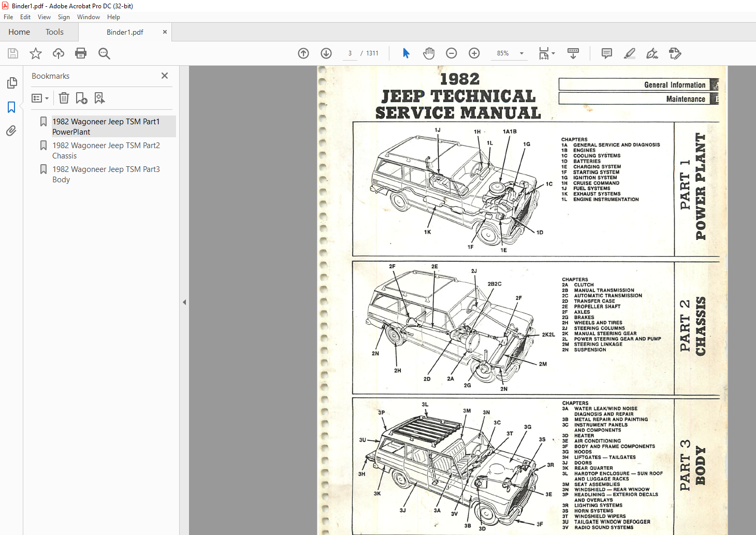Image resolution: width=756 pixels, height=535 pixels.
Task: Find current bookmark icon
Action: point(99,98)
